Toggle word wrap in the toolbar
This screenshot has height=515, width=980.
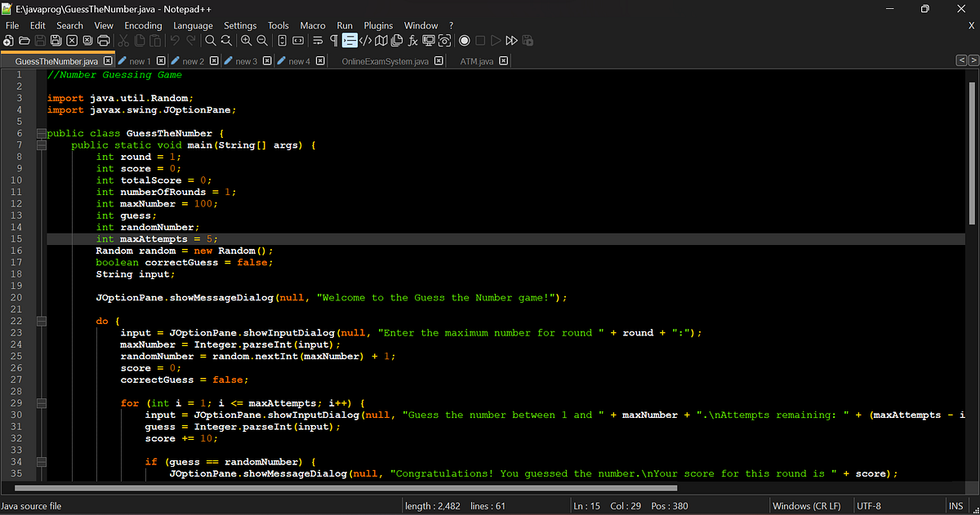pos(318,40)
